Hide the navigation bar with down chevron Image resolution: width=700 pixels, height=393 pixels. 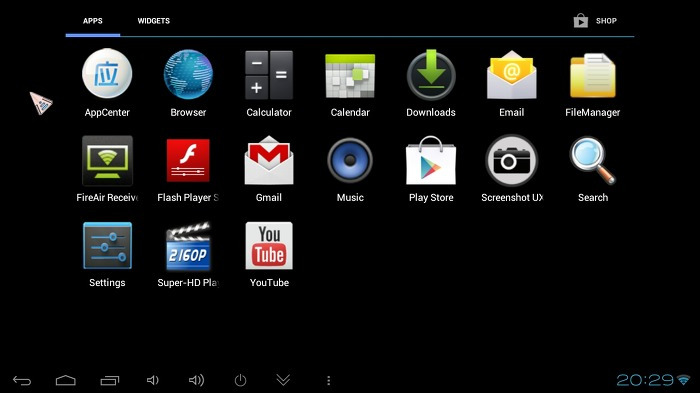[x=283, y=380]
